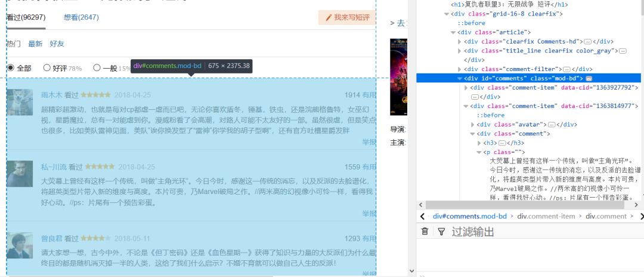Click the ellipsis badge after clearfix Comments-hd div
Image resolution: width=644 pixels, height=277 pixels.
(x=587, y=42)
